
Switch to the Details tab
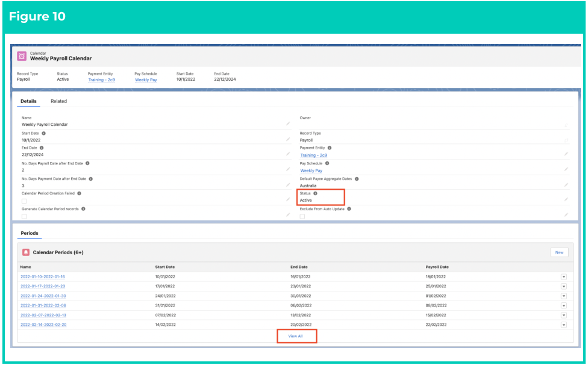point(28,101)
